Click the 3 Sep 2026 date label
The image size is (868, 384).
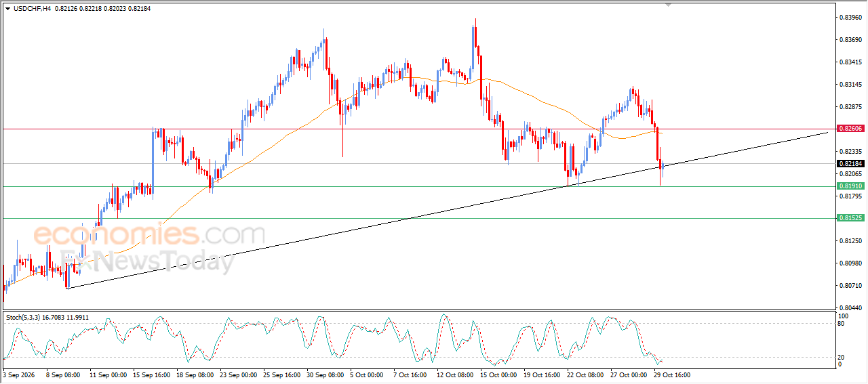click(20, 374)
